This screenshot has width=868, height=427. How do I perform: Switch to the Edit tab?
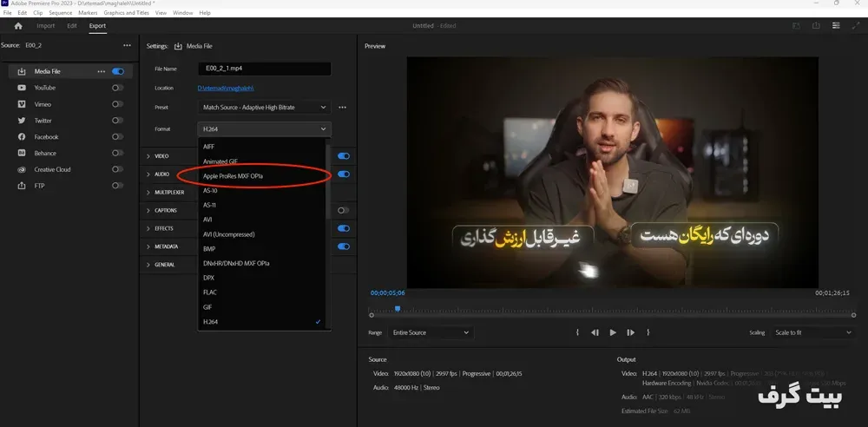[72, 26]
